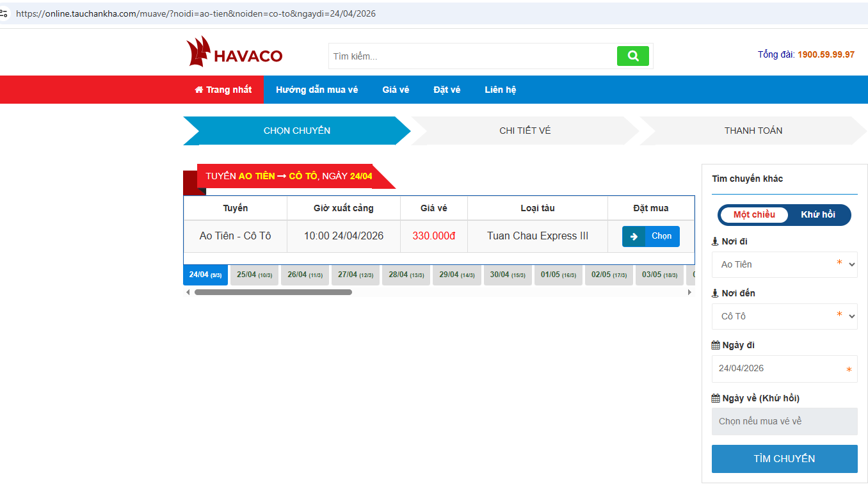Click the left arrow of date scrollbar

coord(188,293)
